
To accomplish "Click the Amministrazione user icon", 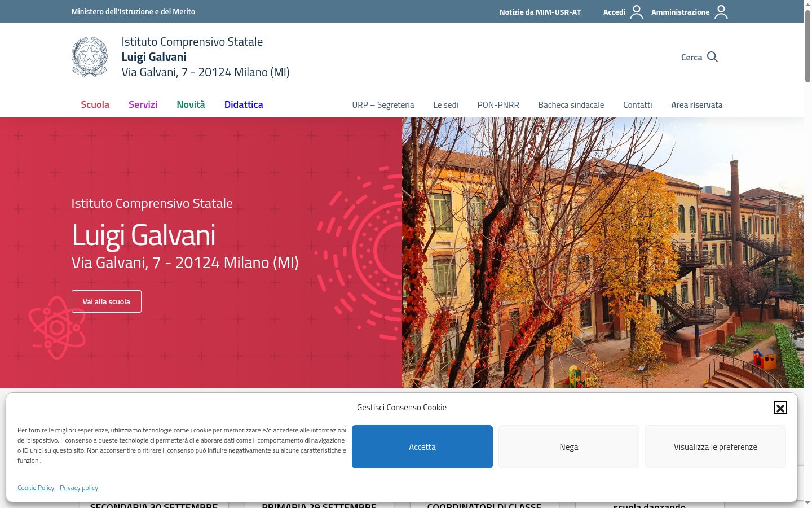I will coord(721,12).
